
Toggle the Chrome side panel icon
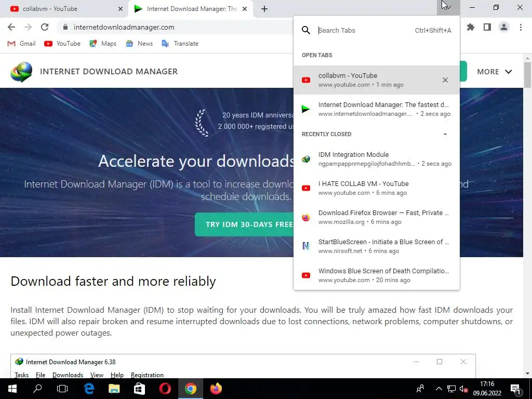click(487, 27)
